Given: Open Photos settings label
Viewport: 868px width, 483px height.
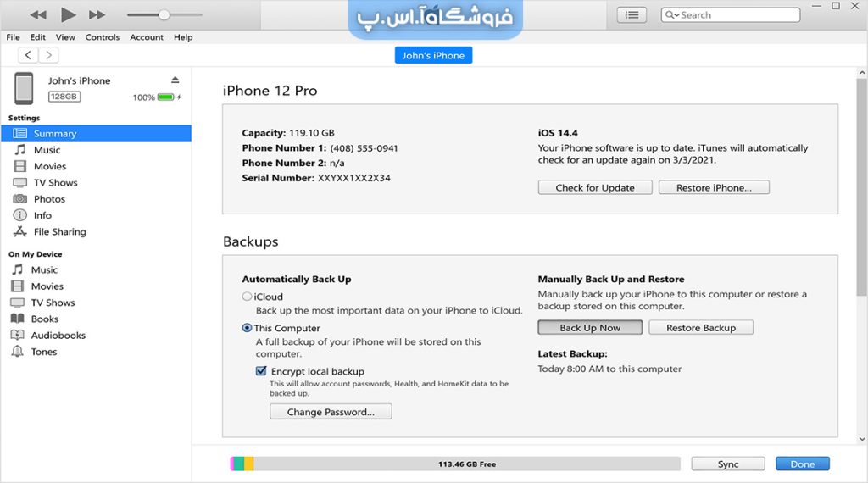Looking at the screenshot, I should pos(49,199).
